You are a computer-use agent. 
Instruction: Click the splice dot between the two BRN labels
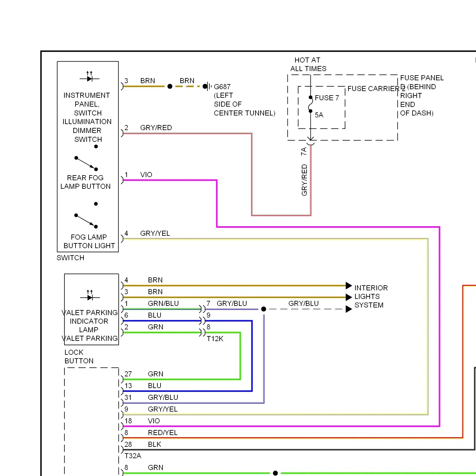pos(170,86)
